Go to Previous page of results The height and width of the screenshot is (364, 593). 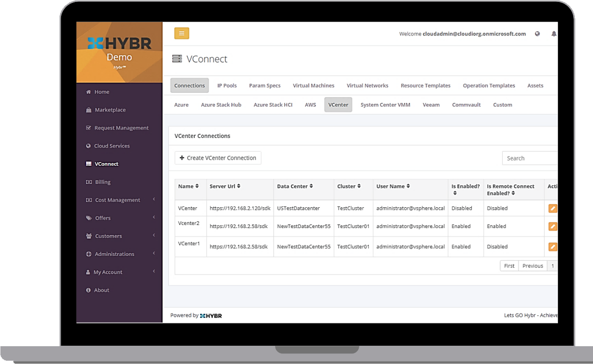tap(533, 266)
